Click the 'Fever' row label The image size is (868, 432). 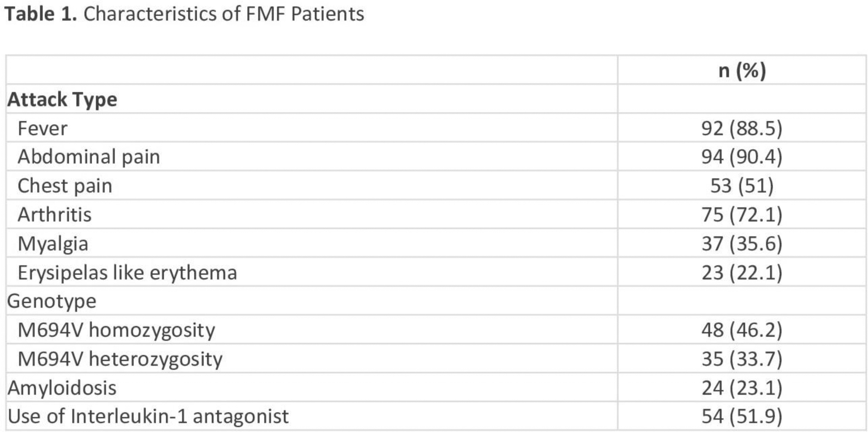point(43,128)
